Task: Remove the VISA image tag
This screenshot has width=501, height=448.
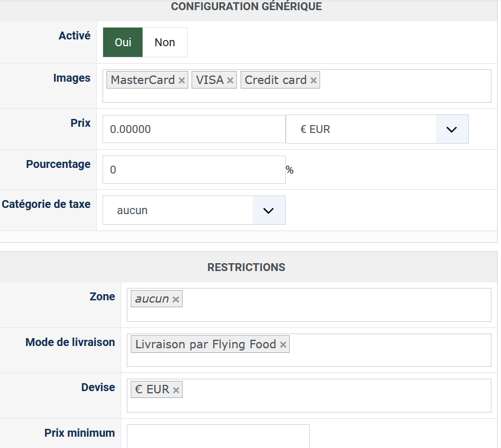Action: click(x=230, y=81)
